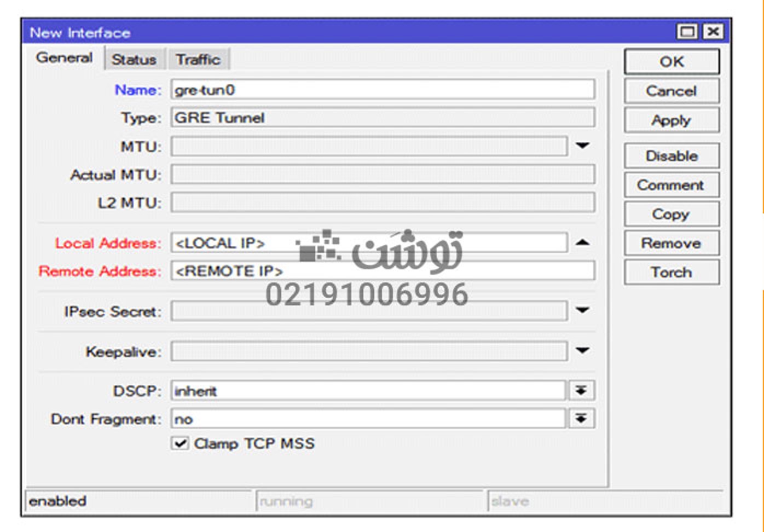The width and height of the screenshot is (764, 532).
Task: Expand the IPsec Secret field arrow
Action: [x=582, y=310]
